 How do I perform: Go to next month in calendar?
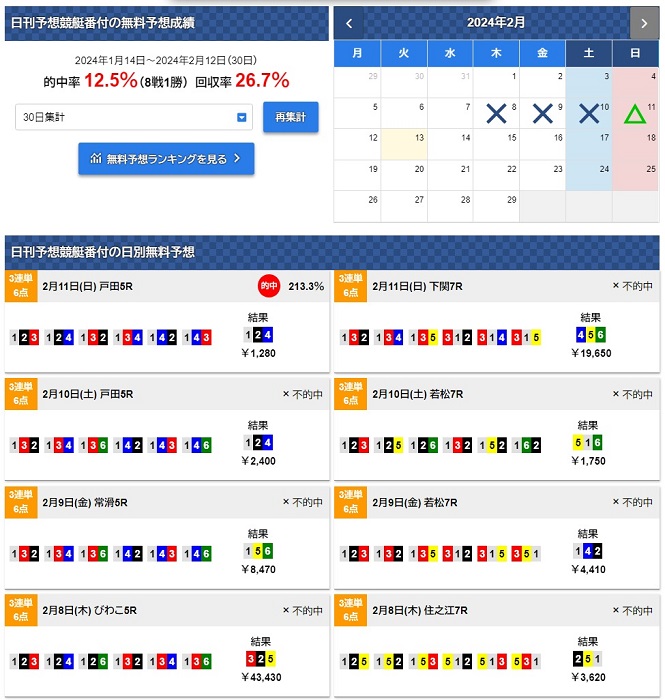(644, 23)
